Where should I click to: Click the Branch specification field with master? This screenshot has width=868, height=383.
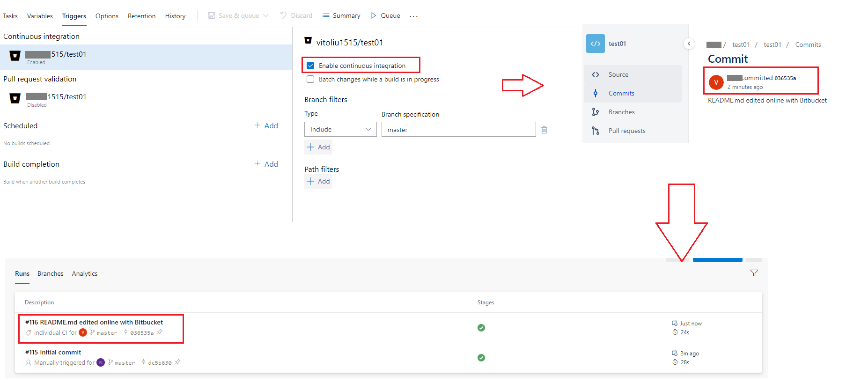459,129
